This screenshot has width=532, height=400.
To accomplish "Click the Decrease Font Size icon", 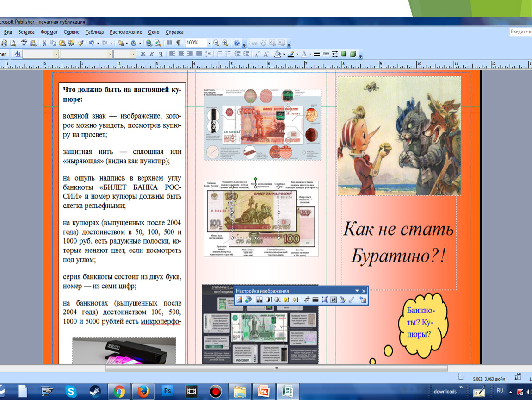I will [x=257, y=54].
